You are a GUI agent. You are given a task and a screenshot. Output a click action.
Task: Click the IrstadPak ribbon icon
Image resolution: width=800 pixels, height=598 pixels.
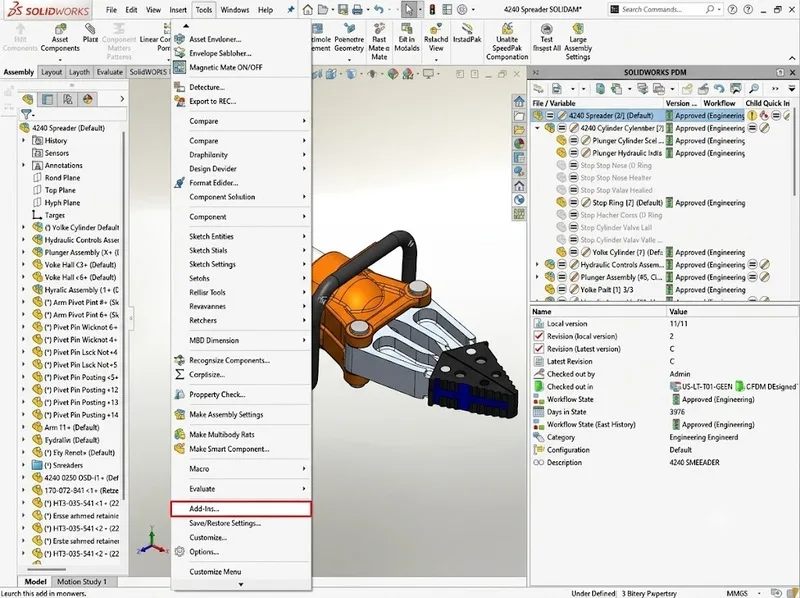click(x=467, y=33)
